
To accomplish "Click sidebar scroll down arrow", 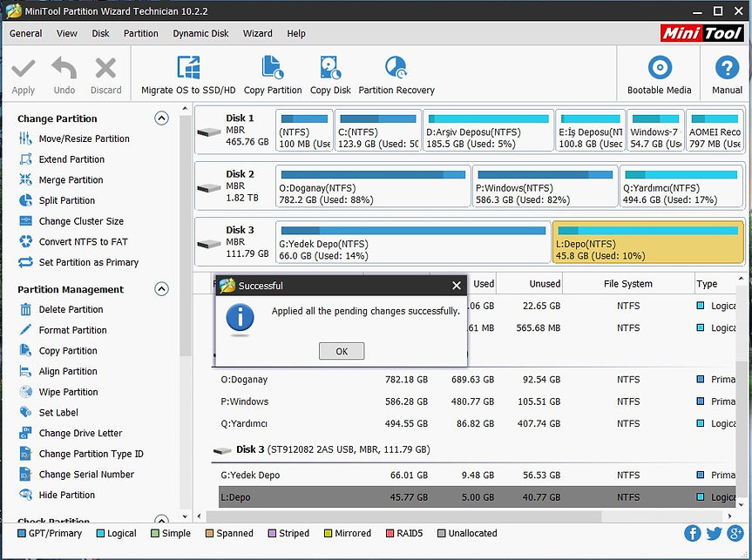I will tap(185, 516).
